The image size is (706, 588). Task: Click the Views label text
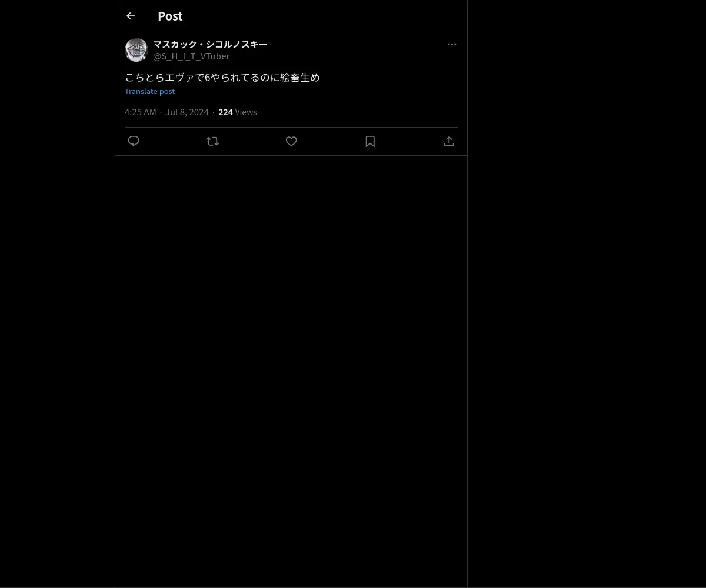click(246, 112)
